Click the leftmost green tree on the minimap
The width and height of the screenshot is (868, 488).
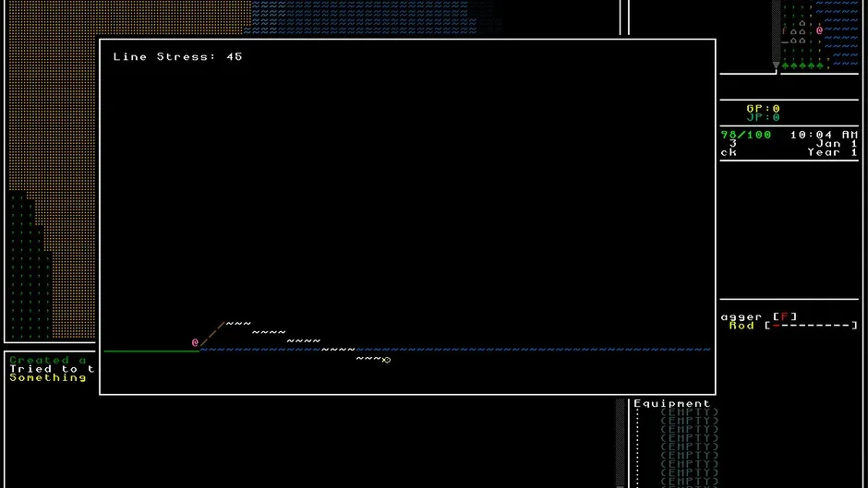click(x=785, y=65)
